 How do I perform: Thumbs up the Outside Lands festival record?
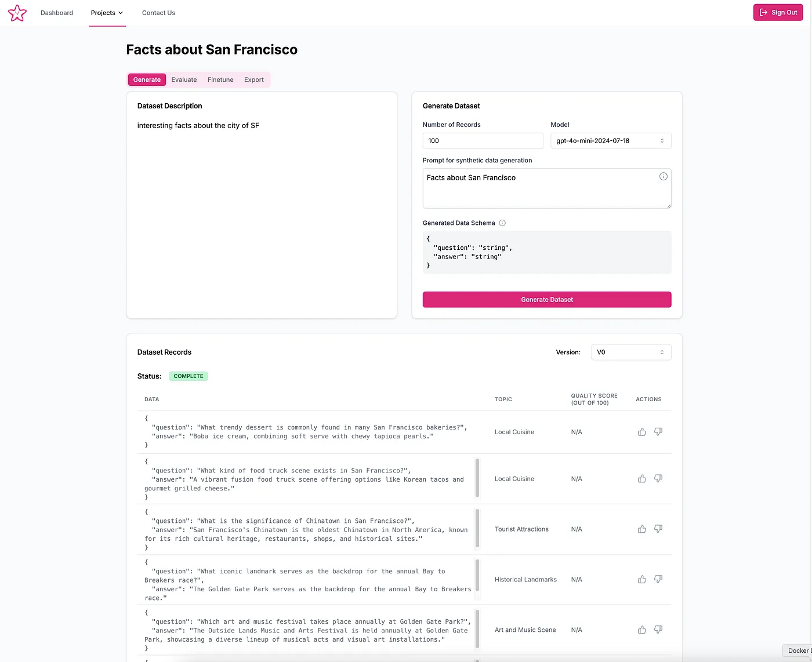641,630
